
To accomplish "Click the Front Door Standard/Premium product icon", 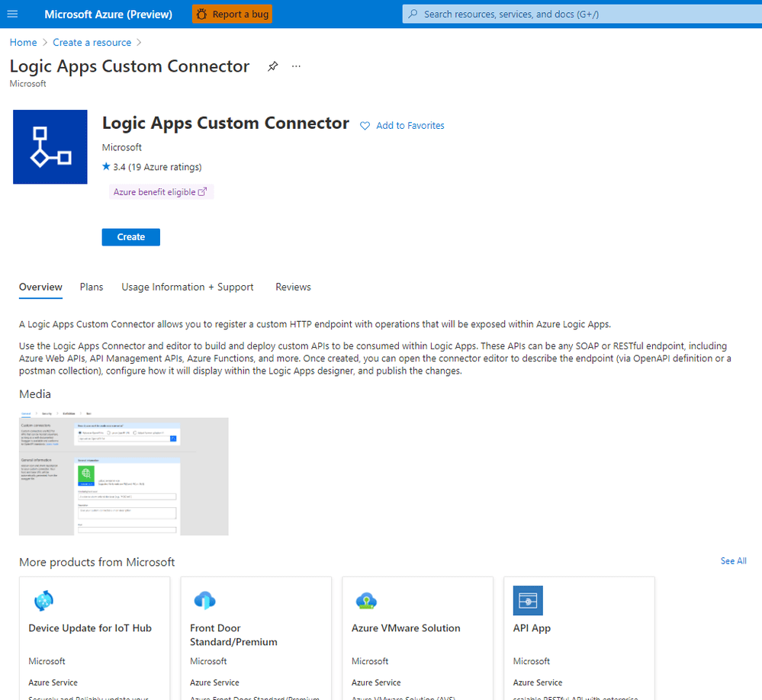I will (205, 601).
